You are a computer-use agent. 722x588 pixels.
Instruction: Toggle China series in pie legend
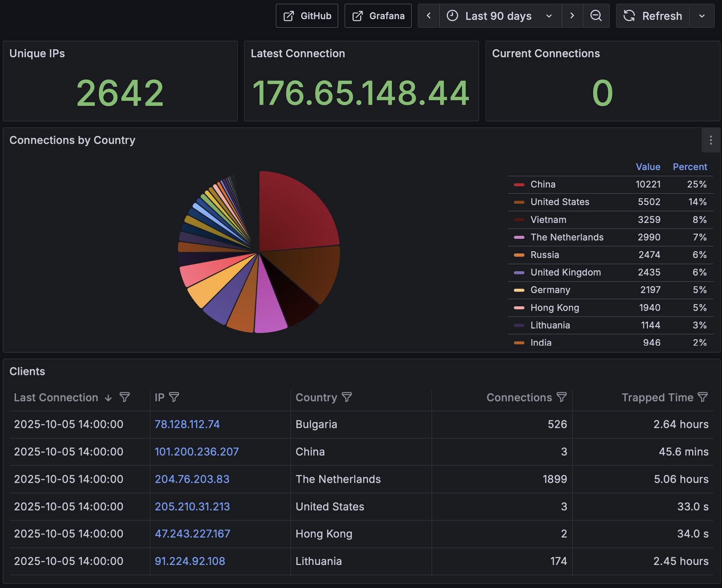point(543,184)
